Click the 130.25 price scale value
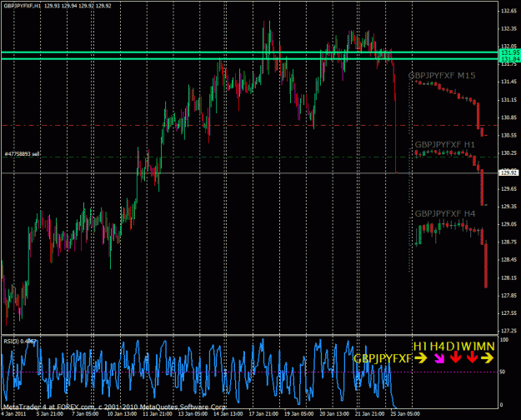Screen dimensions: 521x420 click(508, 153)
